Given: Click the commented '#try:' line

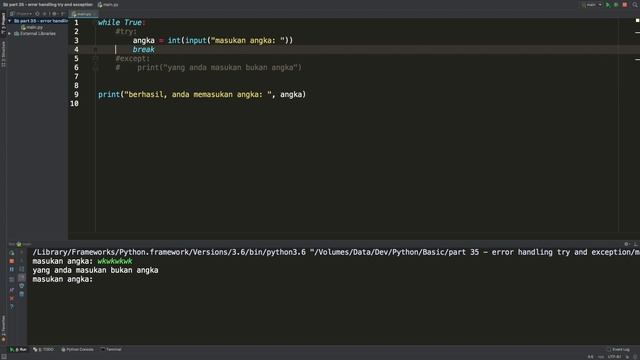Looking at the screenshot, I should coord(126,31).
